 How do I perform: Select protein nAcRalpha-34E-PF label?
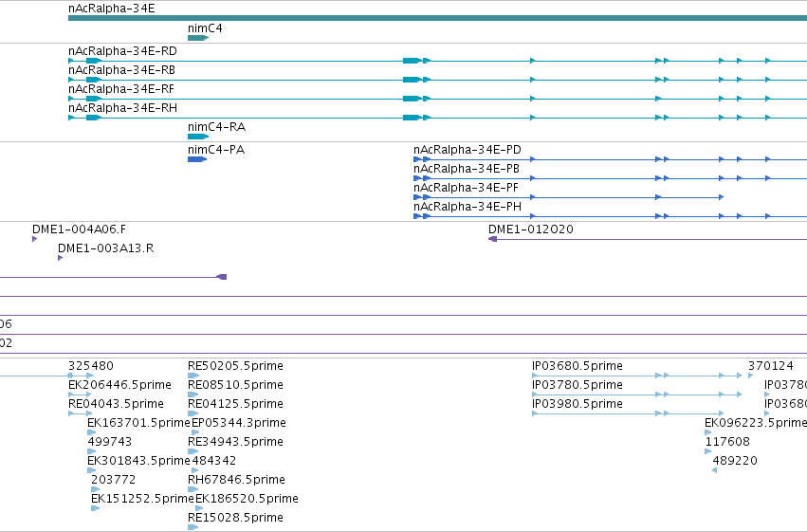pos(466,188)
